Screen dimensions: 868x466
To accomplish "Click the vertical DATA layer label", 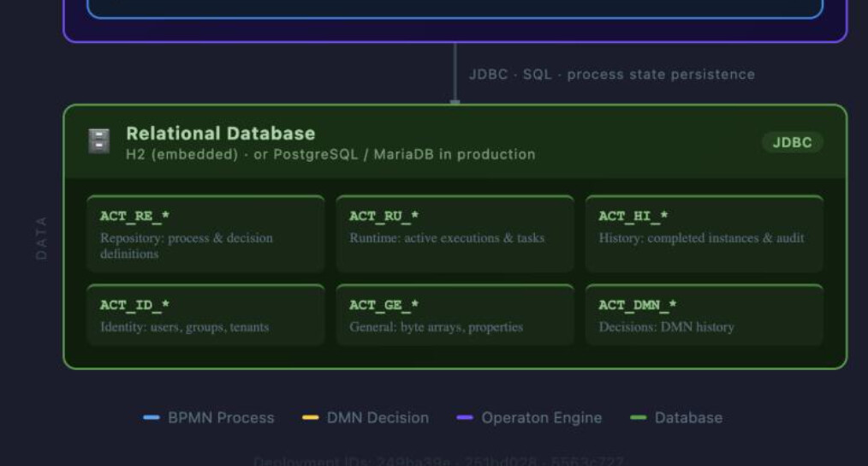I will pos(41,237).
